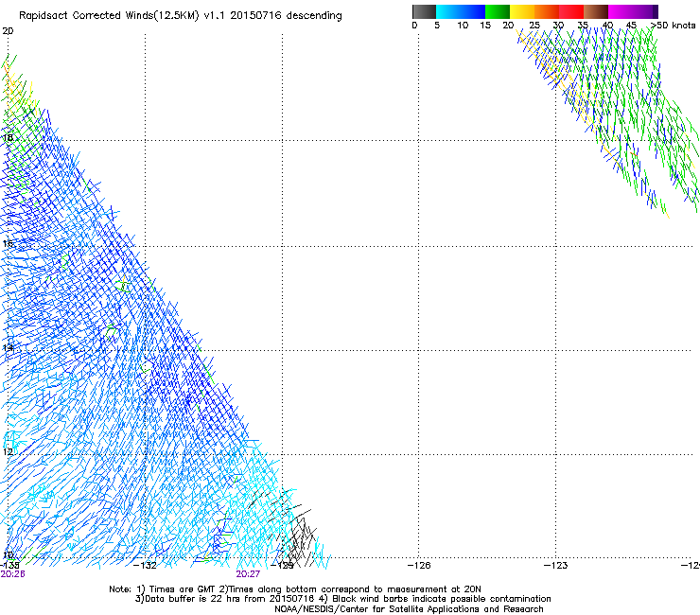The width and height of the screenshot is (700, 615).
Task: Click the "5" label under the color scale
Action: (437, 26)
